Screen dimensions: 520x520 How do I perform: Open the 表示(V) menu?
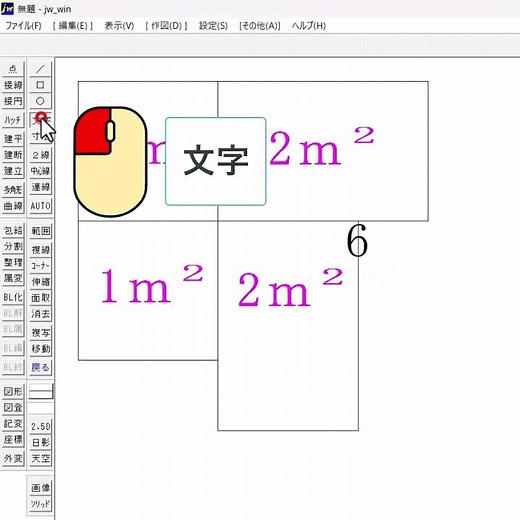pos(119,26)
